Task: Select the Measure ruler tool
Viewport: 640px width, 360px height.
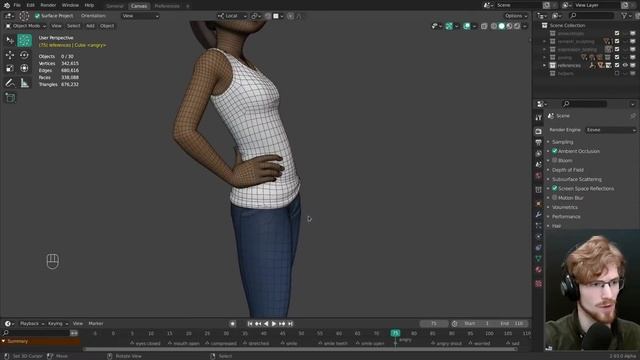Action: [24, 83]
